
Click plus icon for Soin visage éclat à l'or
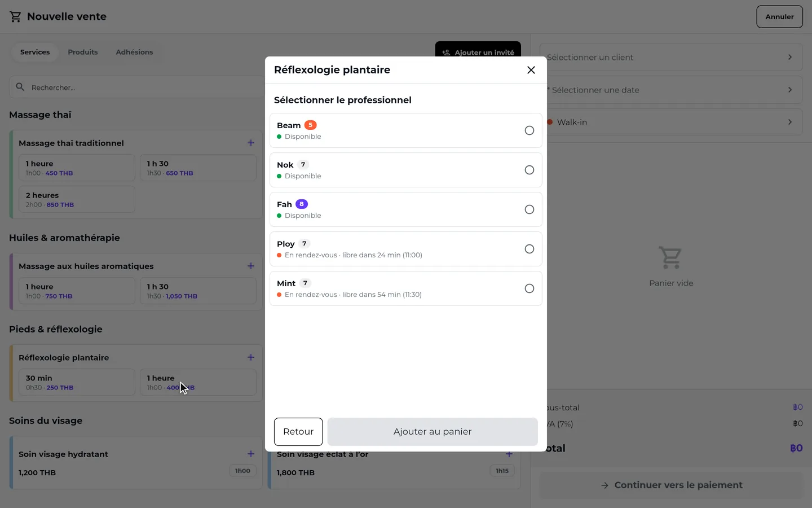509,454
